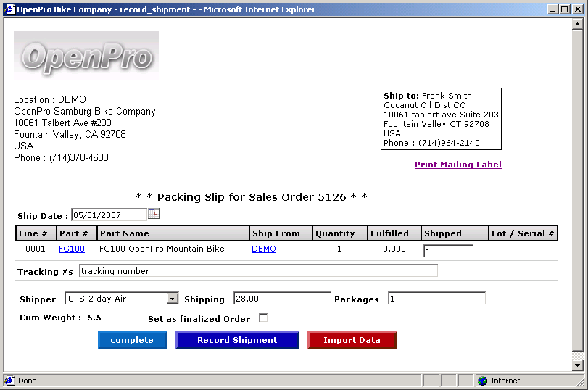This screenshot has height=390, width=588.
Task: Click the page icon beside Done status
Action: [x=9, y=381]
